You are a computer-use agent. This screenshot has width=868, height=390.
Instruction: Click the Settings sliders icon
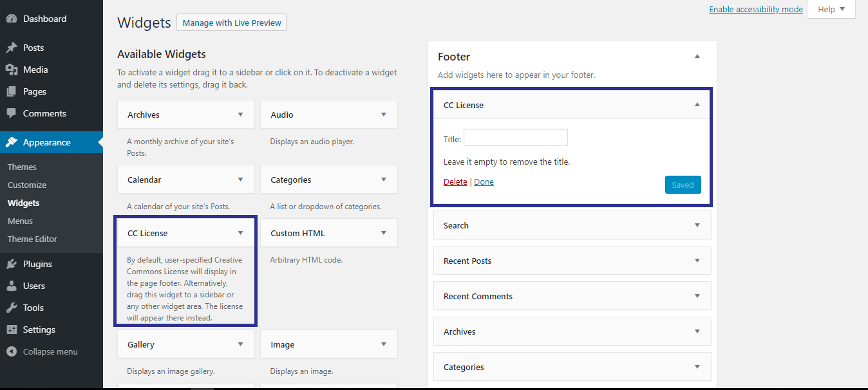tap(12, 330)
